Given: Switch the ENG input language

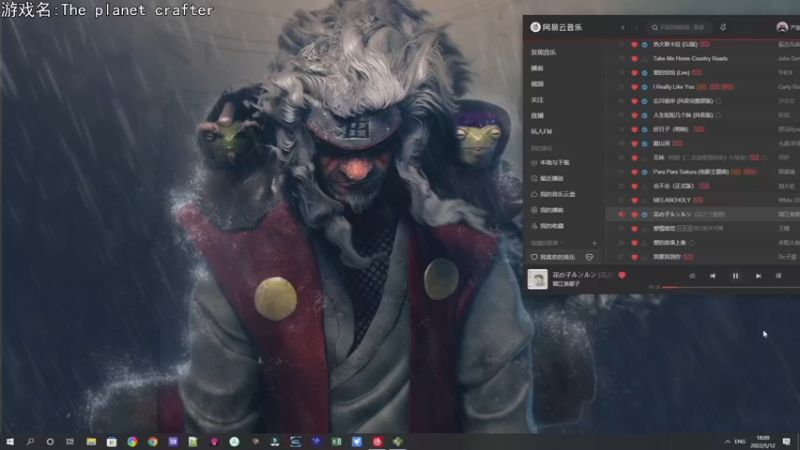Looking at the screenshot, I should (740, 442).
